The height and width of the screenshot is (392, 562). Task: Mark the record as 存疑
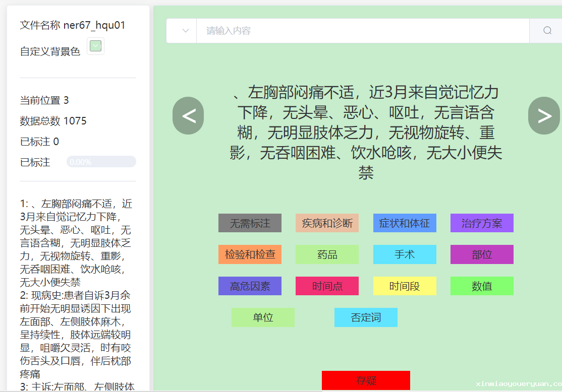click(x=366, y=380)
